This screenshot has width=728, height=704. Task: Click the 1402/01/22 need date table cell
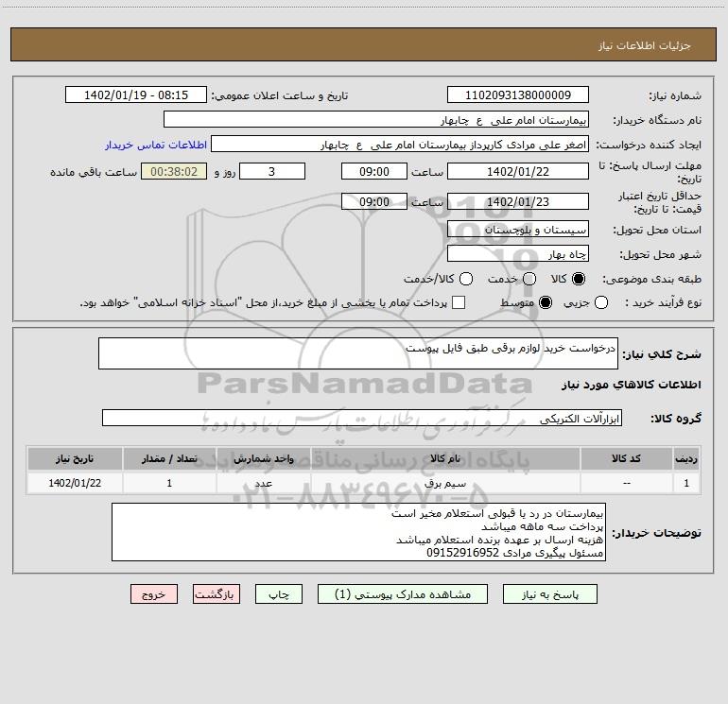click(75, 483)
